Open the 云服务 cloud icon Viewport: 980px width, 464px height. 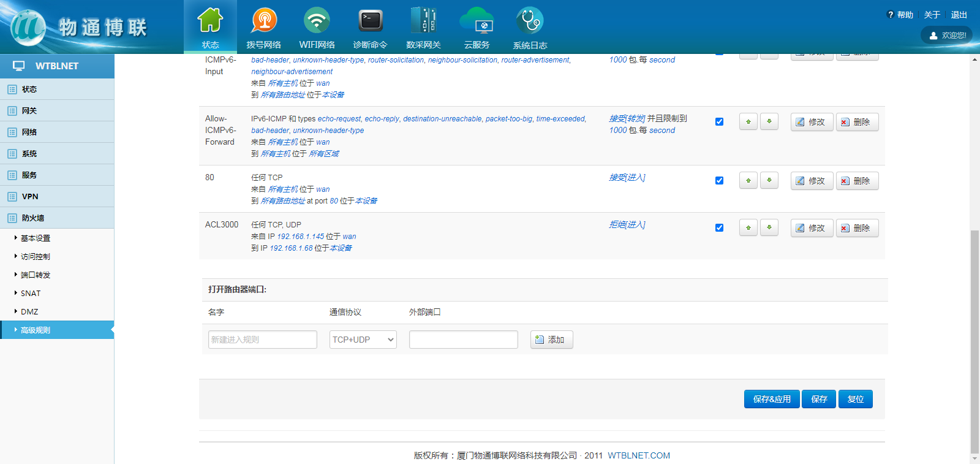pos(477,20)
